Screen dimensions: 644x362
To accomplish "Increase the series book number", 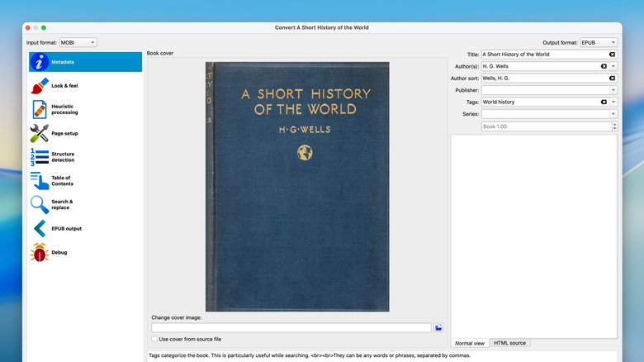I will click(614, 124).
